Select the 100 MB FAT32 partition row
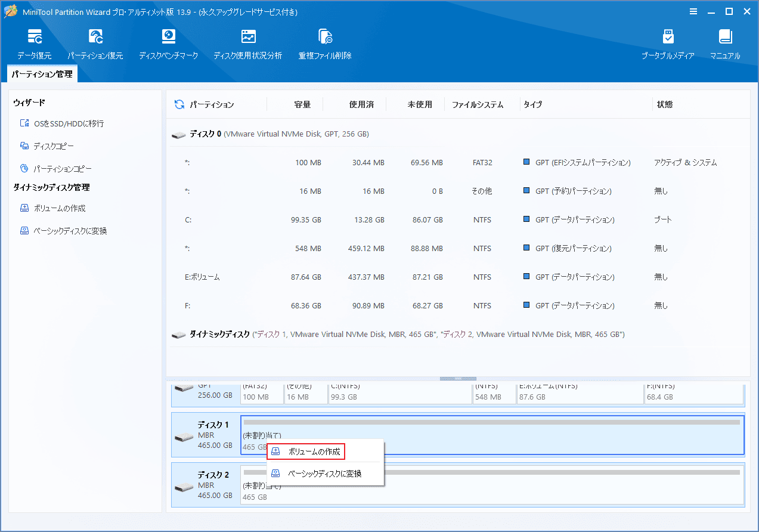The image size is (759, 532). (458, 162)
